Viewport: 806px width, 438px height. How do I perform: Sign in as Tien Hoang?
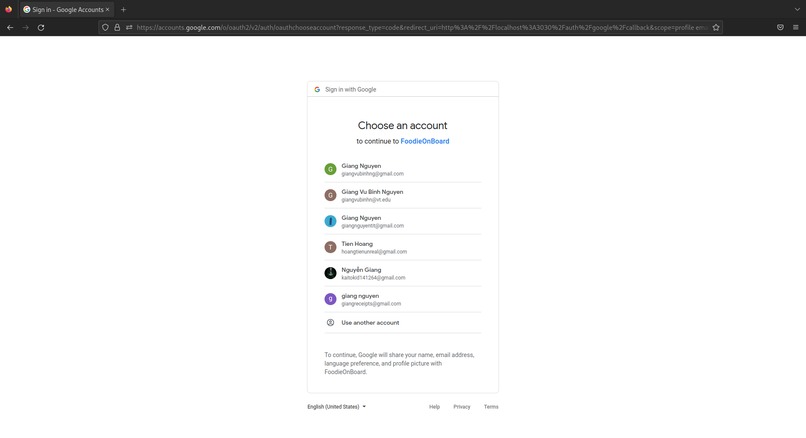point(402,247)
